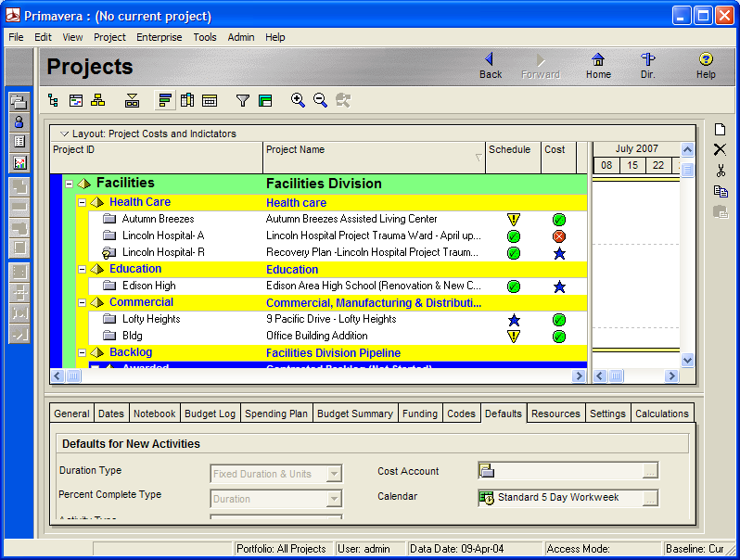Screen dimensions: 740x560
Task: Switch to the General tab
Action: [x=71, y=414]
